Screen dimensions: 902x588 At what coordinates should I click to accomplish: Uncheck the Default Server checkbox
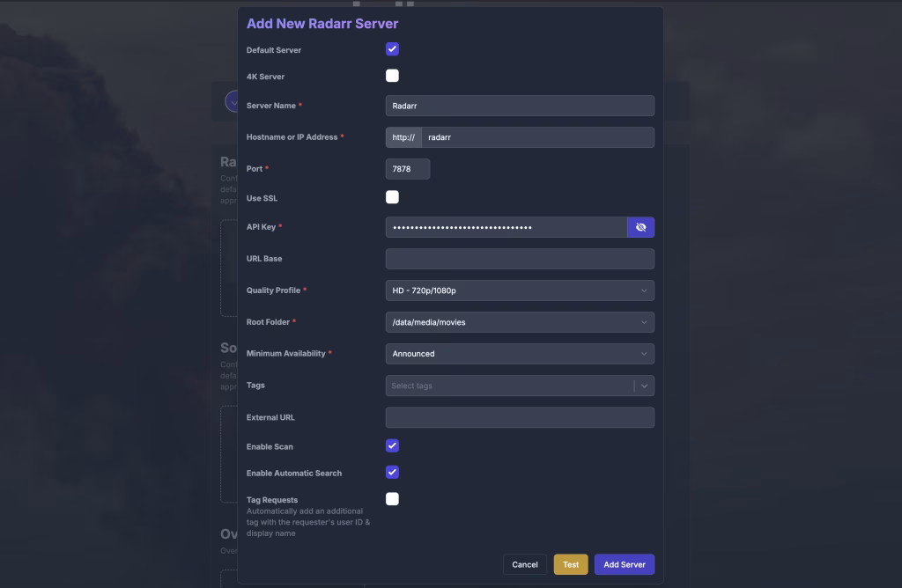[x=392, y=49]
